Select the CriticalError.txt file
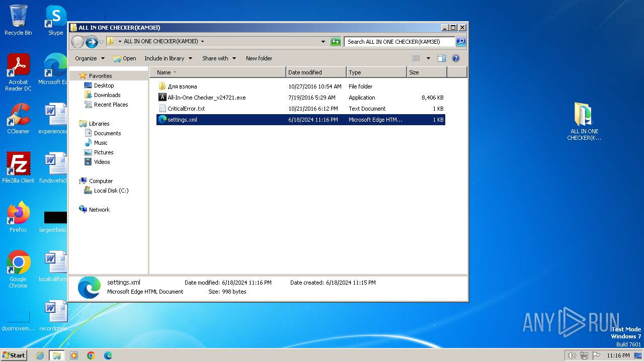Screen dimensions: 644x362 (x=186, y=109)
